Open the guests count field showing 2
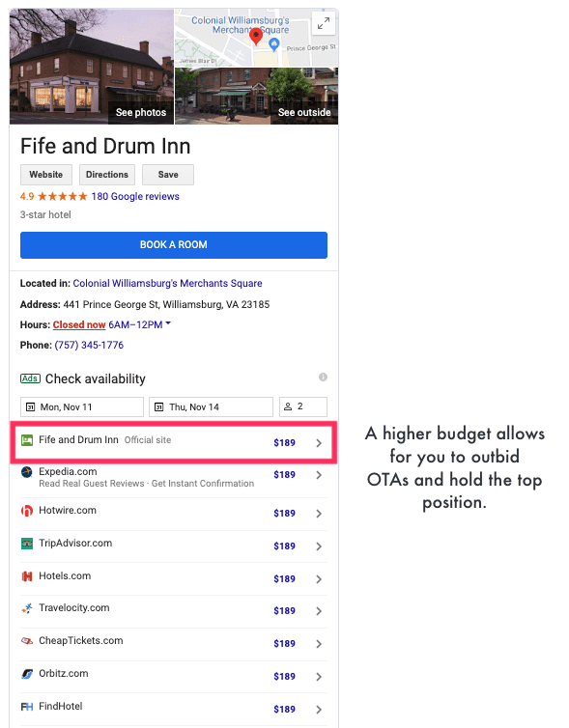The image size is (569, 728). tap(303, 407)
